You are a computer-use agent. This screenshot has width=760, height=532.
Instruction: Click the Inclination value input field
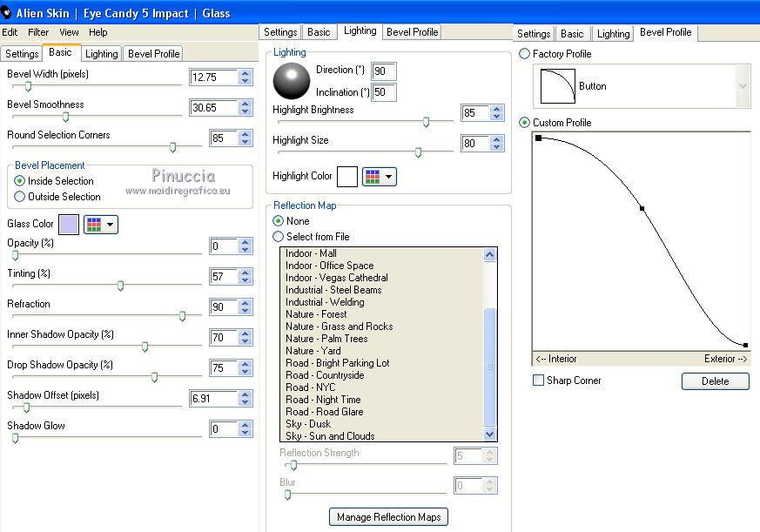(x=383, y=92)
